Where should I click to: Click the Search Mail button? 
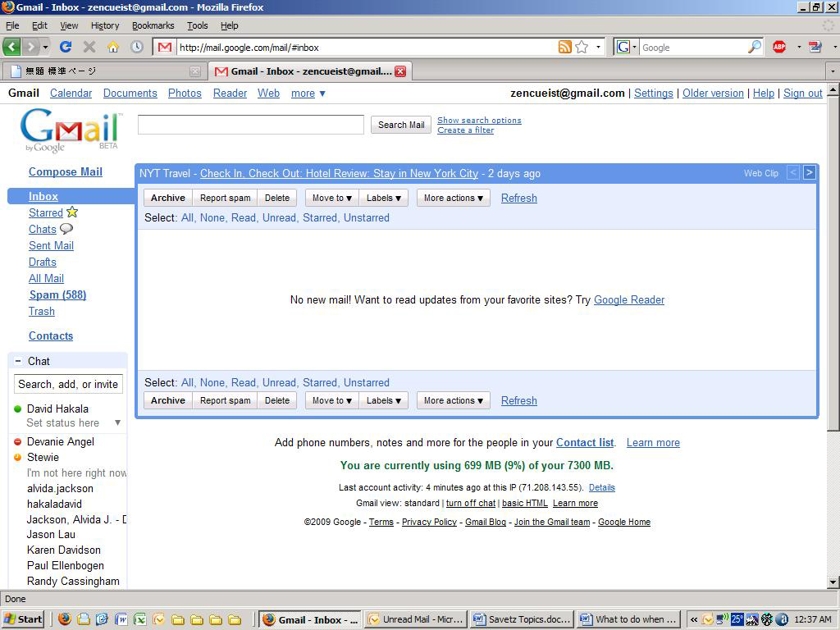click(400, 125)
